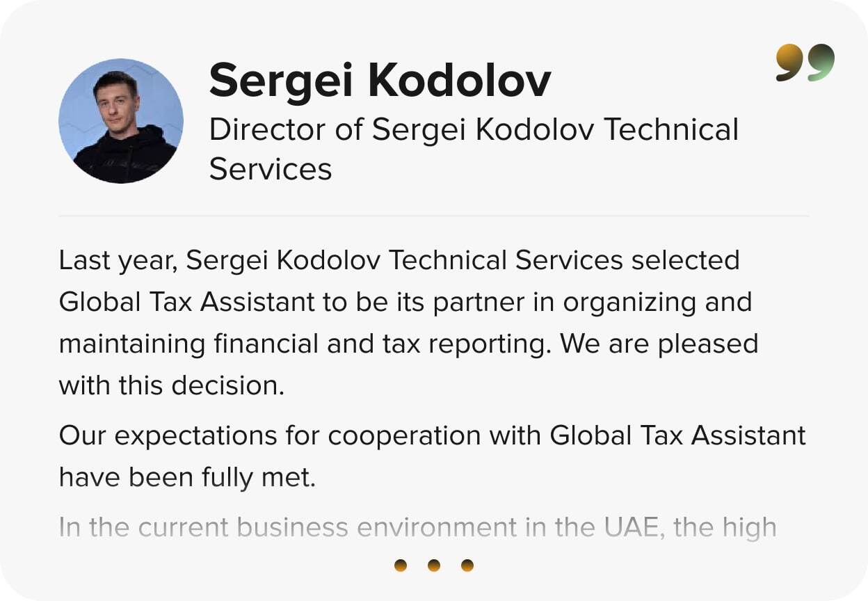The width and height of the screenshot is (868, 601).
Task: Click the first pagination dot
Action: click(401, 566)
